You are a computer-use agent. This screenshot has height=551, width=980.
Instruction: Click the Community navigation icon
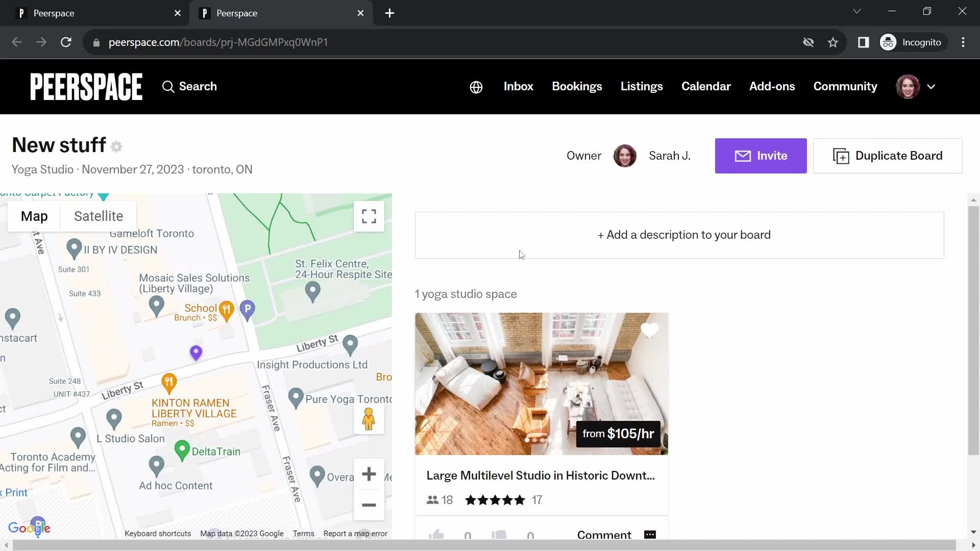pyautogui.click(x=845, y=86)
